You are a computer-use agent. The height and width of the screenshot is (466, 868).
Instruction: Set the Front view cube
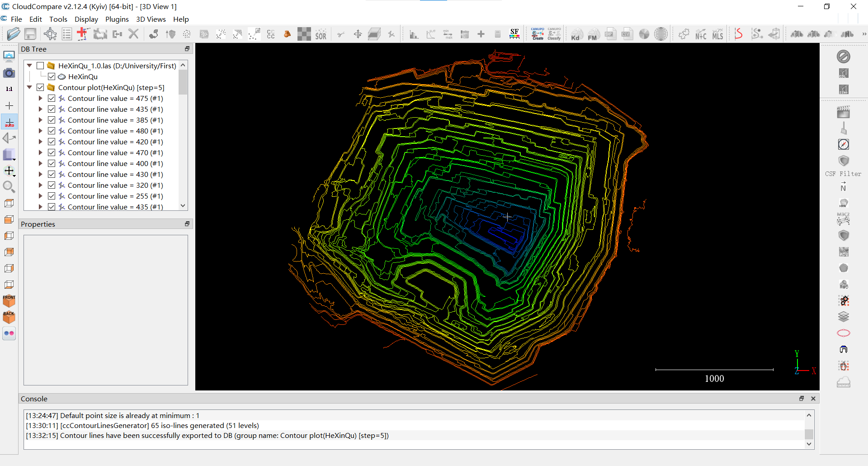click(9, 301)
